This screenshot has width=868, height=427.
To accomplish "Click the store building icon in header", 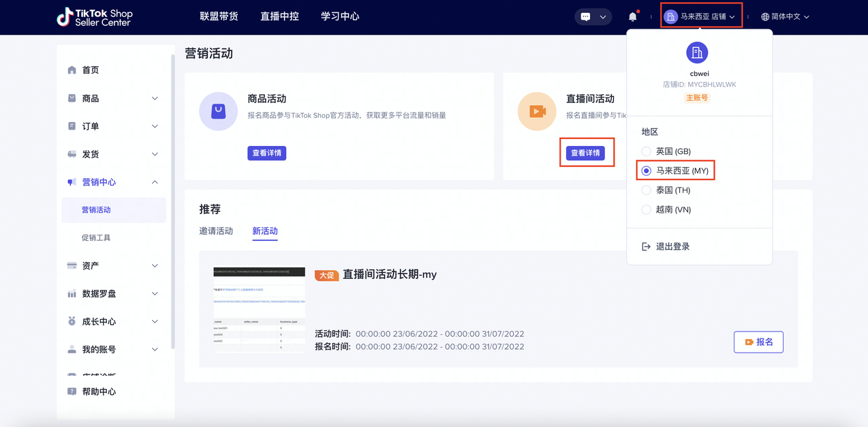I will 671,16.
